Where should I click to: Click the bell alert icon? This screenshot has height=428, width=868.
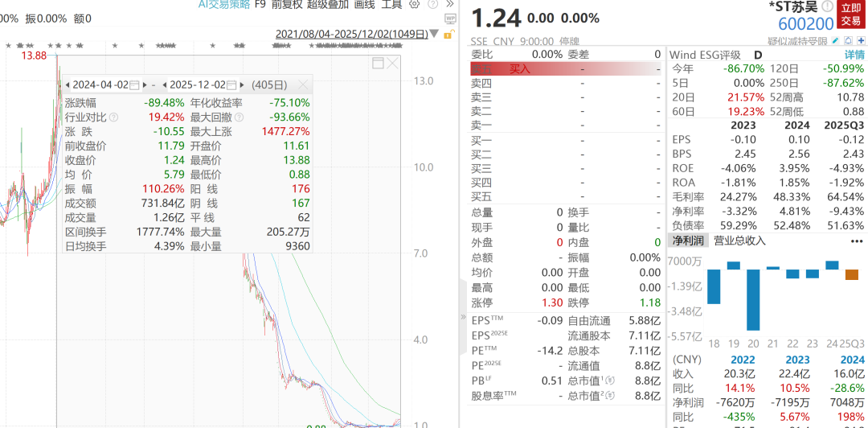point(849,41)
